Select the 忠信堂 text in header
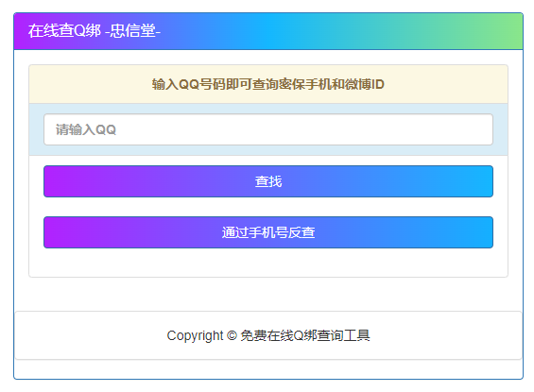This screenshot has height=392, width=534. click(133, 30)
